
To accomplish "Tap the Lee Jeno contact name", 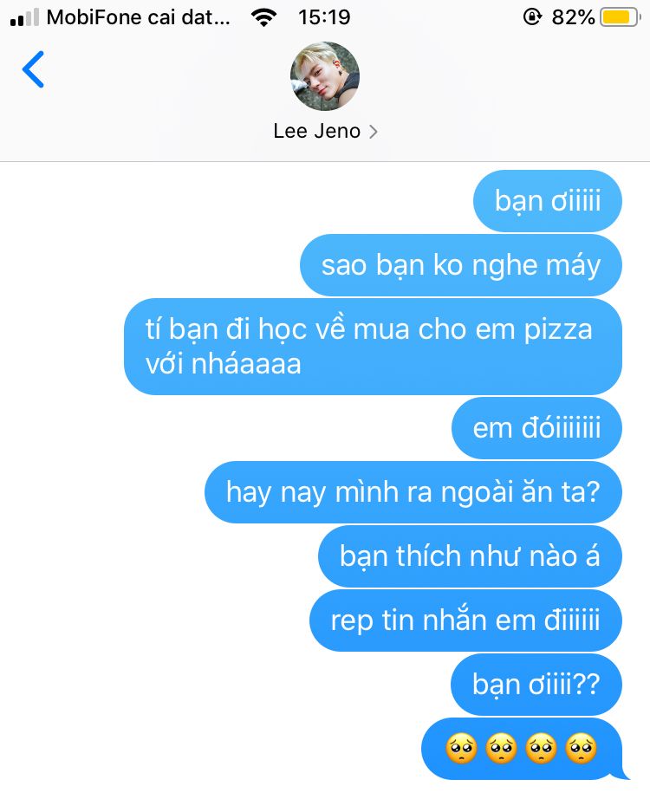I will 316,131.
